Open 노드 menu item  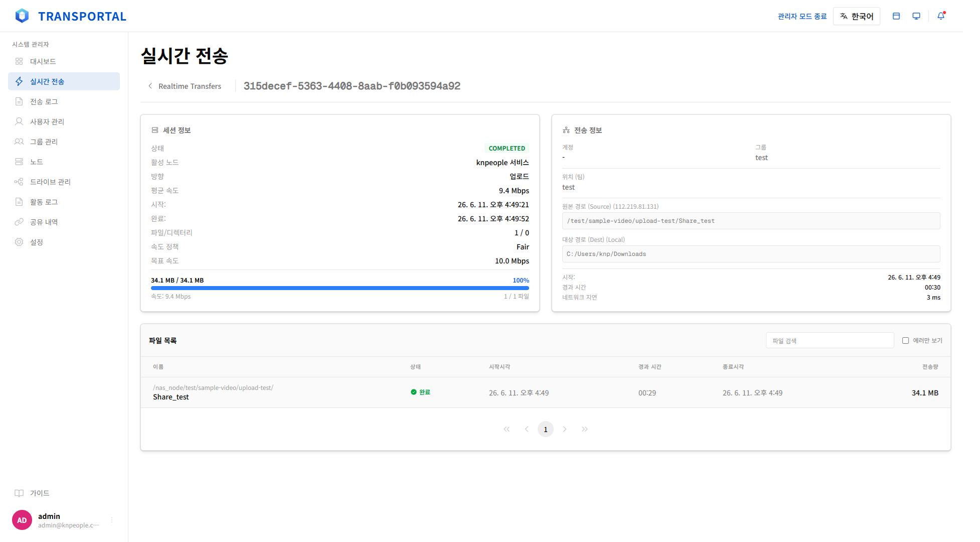click(x=64, y=162)
